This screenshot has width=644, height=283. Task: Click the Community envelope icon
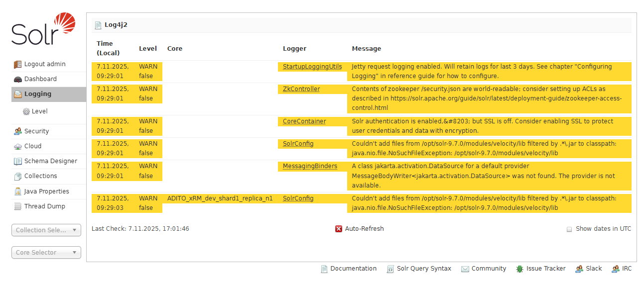pyautogui.click(x=465, y=269)
